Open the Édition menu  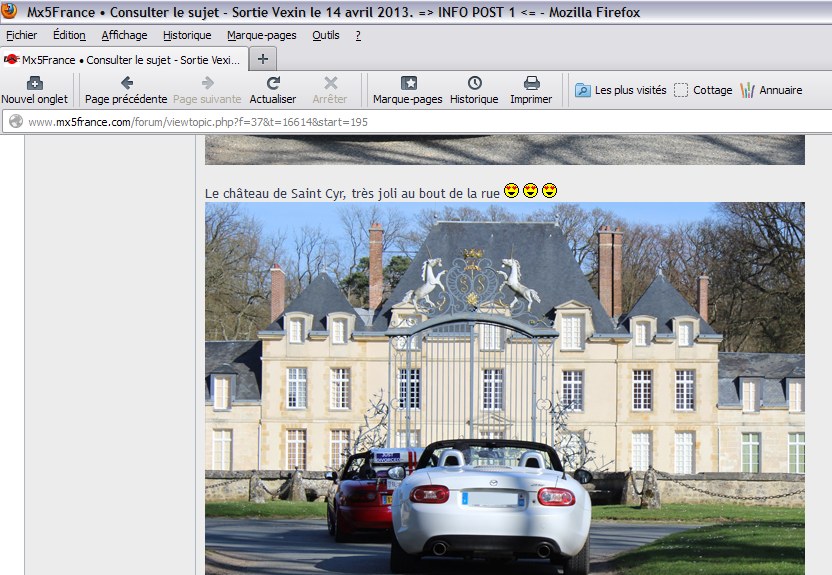click(69, 35)
